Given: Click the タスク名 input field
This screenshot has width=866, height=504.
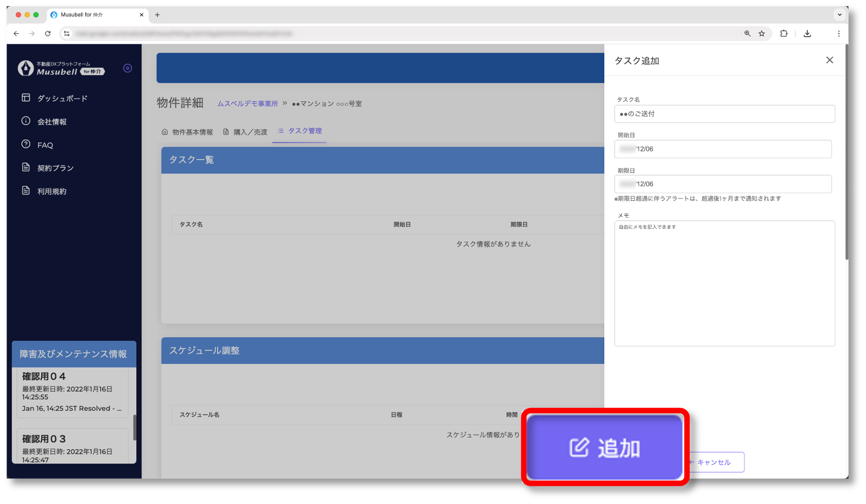Looking at the screenshot, I should pos(724,114).
